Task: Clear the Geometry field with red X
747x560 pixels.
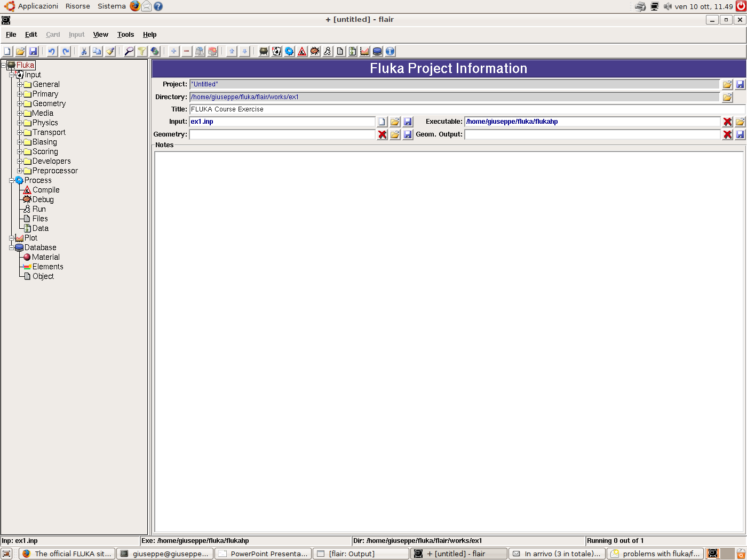Action: tap(382, 134)
